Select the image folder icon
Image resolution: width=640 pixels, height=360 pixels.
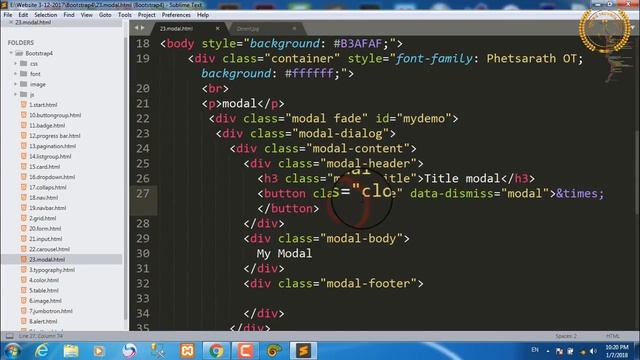coord(24,84)
